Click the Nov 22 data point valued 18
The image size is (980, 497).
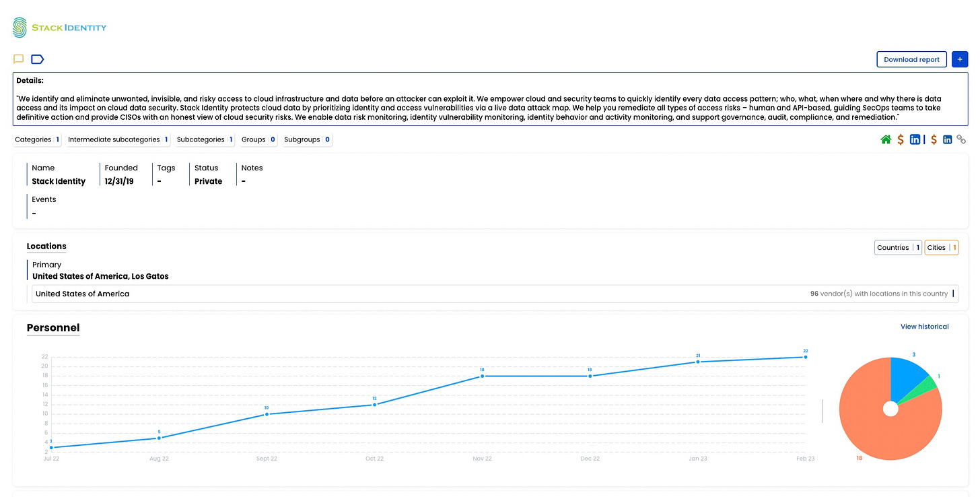(482, 376)
